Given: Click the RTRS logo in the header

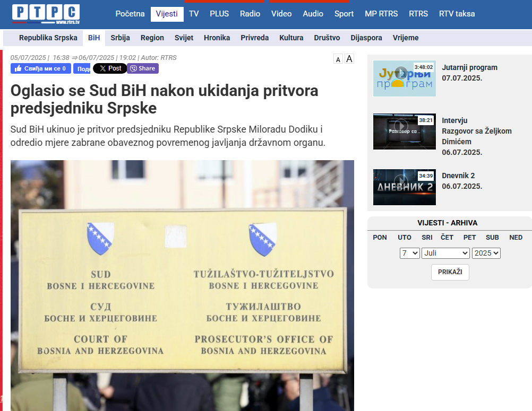Looking at the screenshot, I should [x=46, y=14].
